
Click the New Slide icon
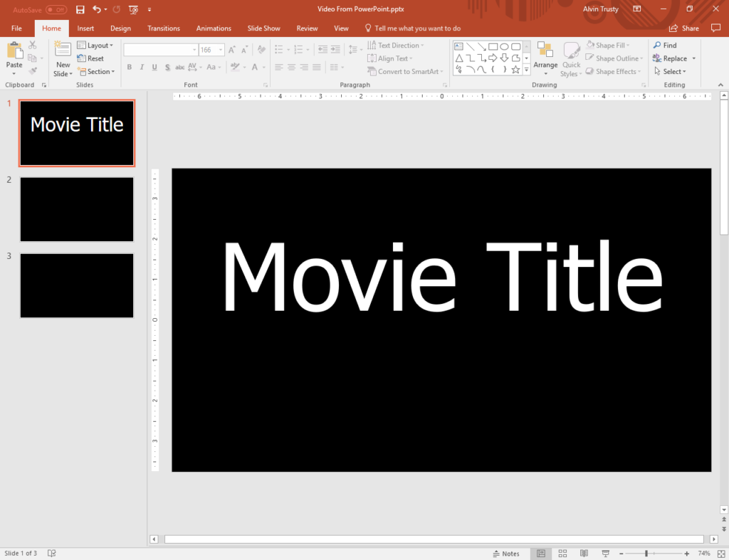click(63, 49)
